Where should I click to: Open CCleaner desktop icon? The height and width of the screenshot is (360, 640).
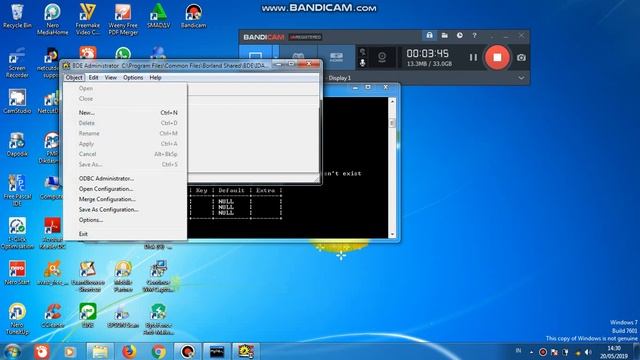pos(52,316)
